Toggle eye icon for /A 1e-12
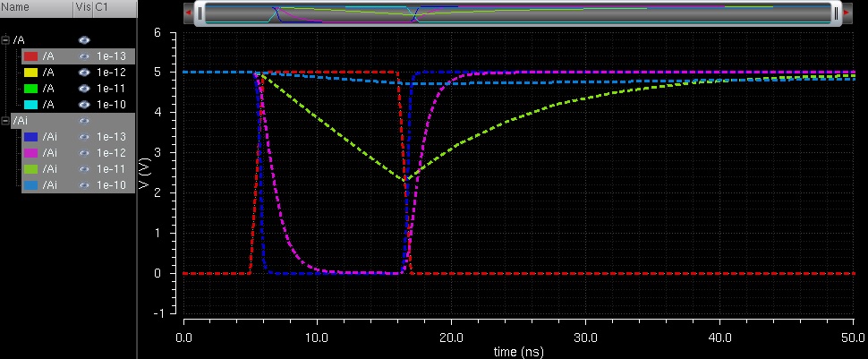 click(x=84, y=73)
